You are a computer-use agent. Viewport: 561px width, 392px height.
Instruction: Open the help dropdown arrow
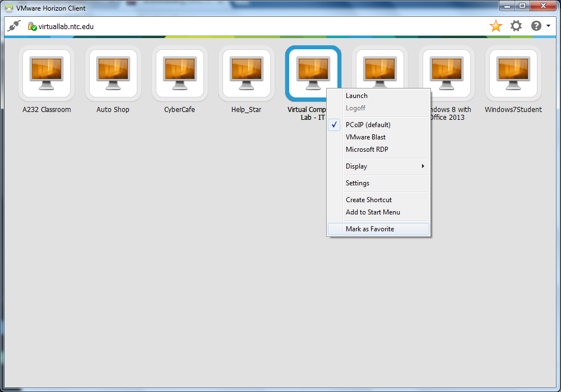(x=548, y=26)
